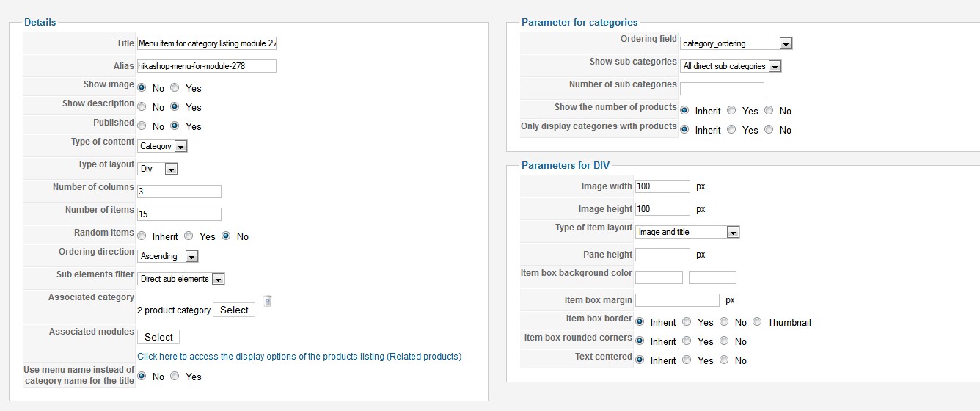
Task: Enable Yes for Item box rounded corners
Action: (x=687, y=341)
